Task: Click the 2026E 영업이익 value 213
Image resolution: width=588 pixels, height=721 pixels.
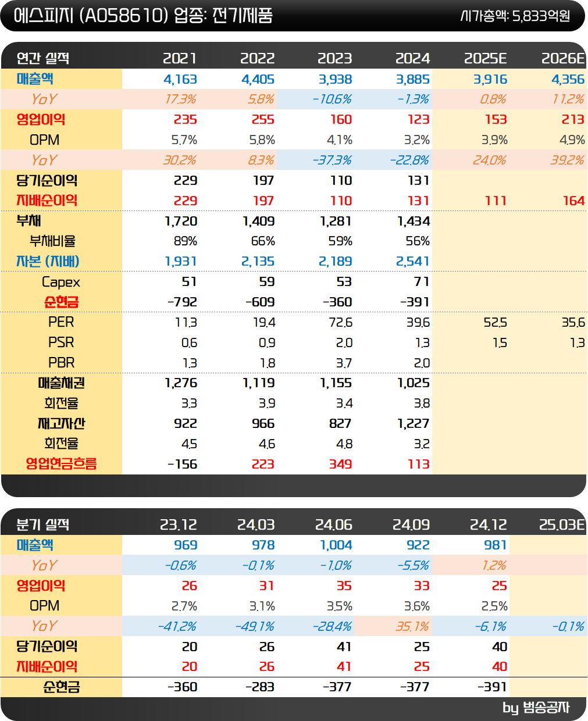Action: 573,119
